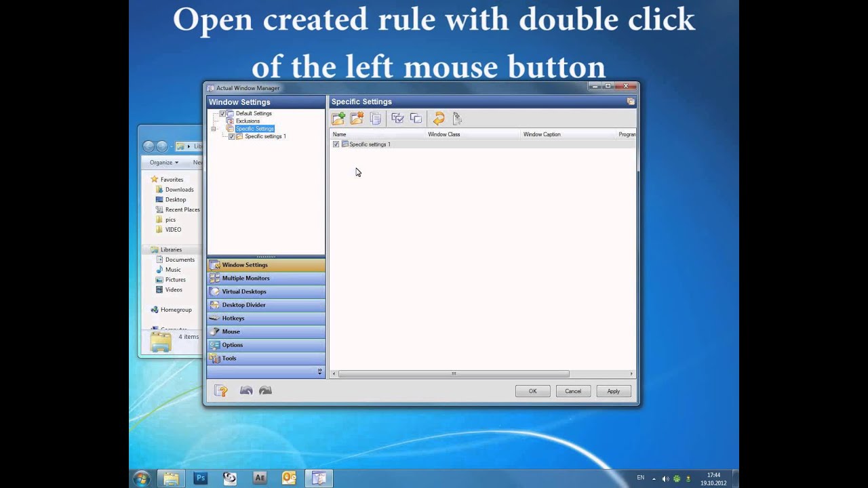Click the horizontal scrollbar thumb in rule list
Image resolution: width=868 pixels, height=488 pixels.
tap(454, 373)
